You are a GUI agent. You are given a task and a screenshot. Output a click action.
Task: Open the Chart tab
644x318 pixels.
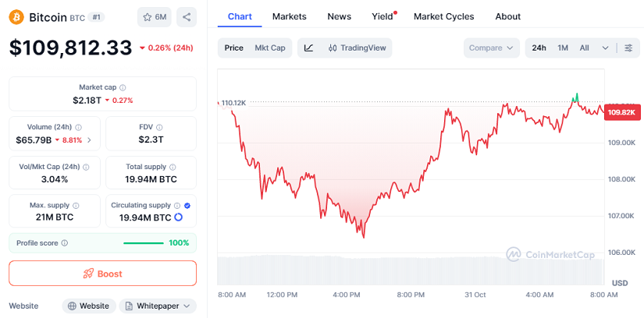point(240,17)
